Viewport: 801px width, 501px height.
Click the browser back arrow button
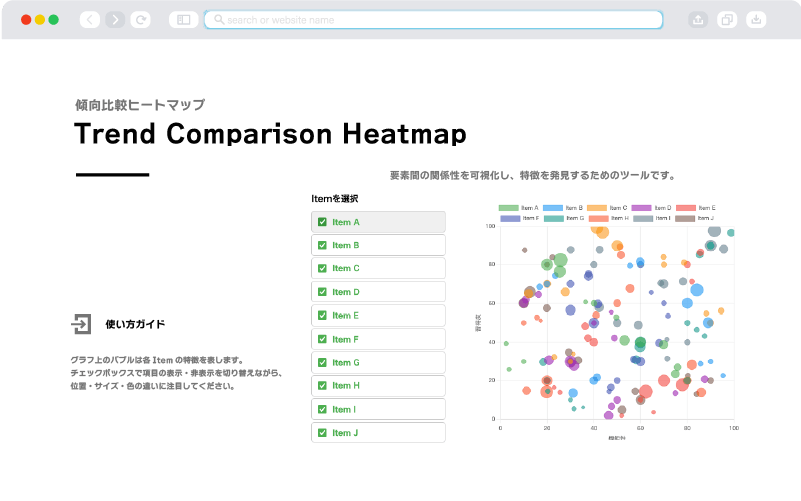tap(89, 19)
